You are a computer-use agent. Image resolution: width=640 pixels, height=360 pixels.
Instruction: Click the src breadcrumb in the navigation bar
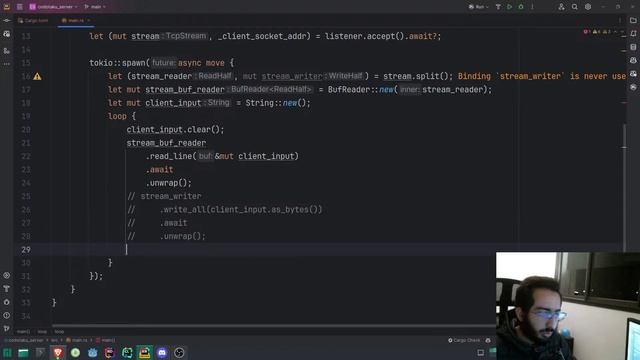pos(54,340)
